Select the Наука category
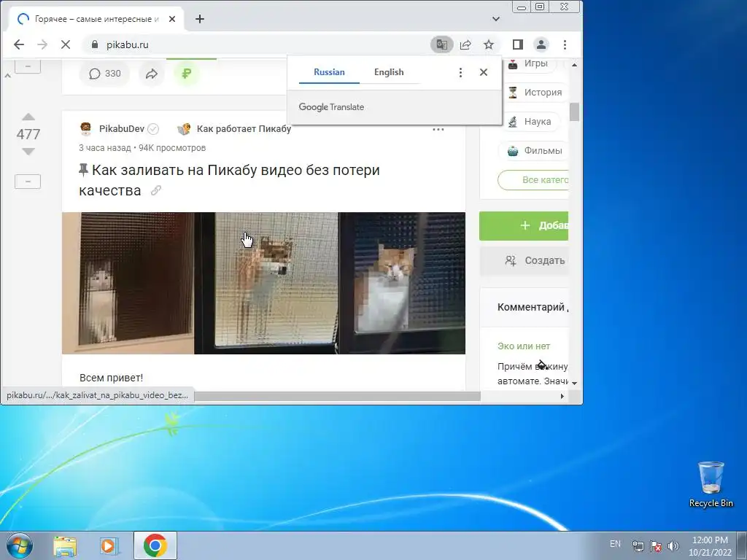 point(530,122)
